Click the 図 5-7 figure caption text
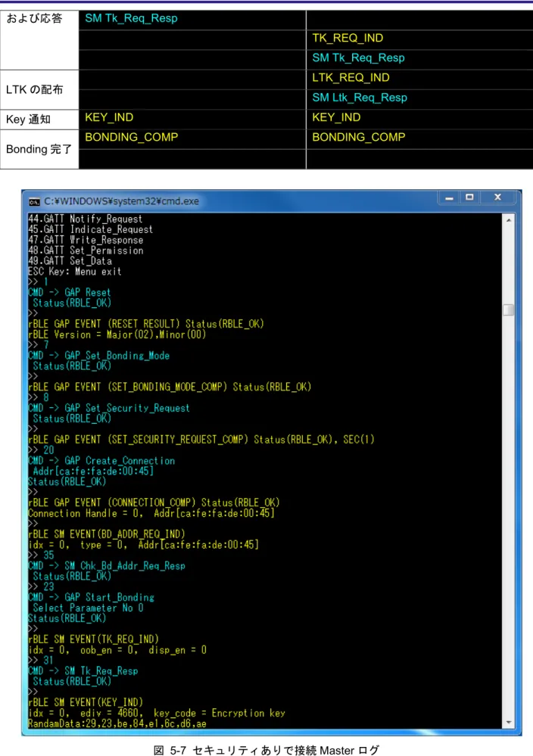533x756 pixels. [266, 750]
